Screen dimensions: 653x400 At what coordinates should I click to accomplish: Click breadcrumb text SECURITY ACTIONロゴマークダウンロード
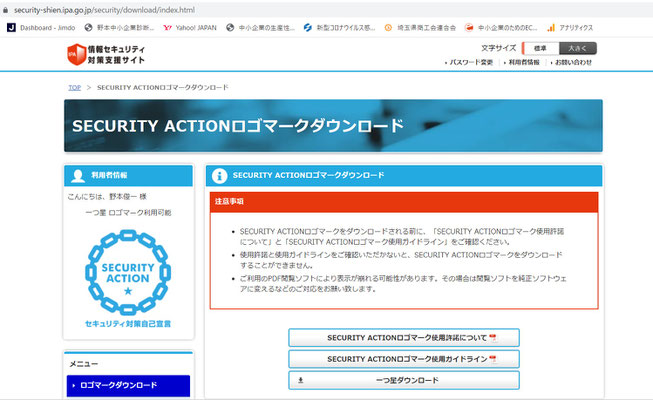tap(163, 88)
